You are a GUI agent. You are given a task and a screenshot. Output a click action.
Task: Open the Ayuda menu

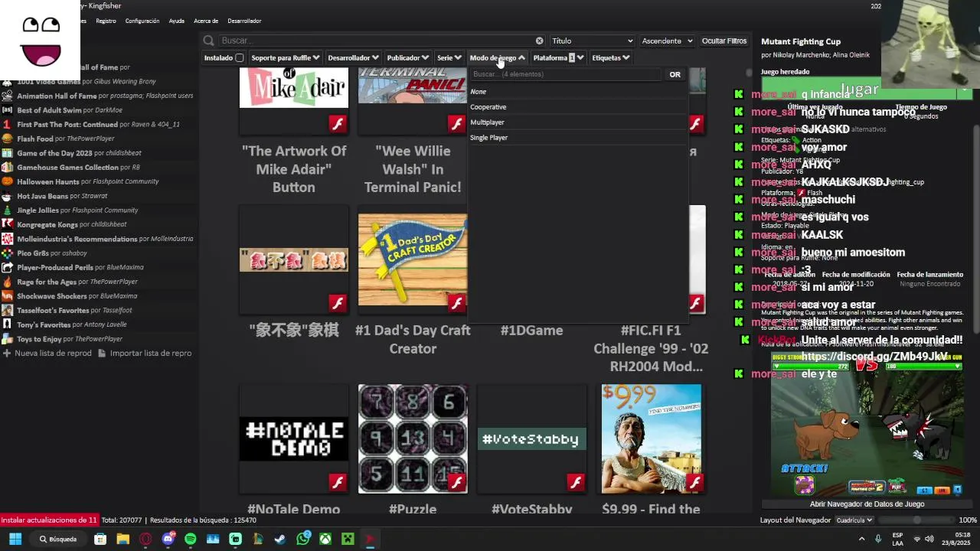[177, 21]
